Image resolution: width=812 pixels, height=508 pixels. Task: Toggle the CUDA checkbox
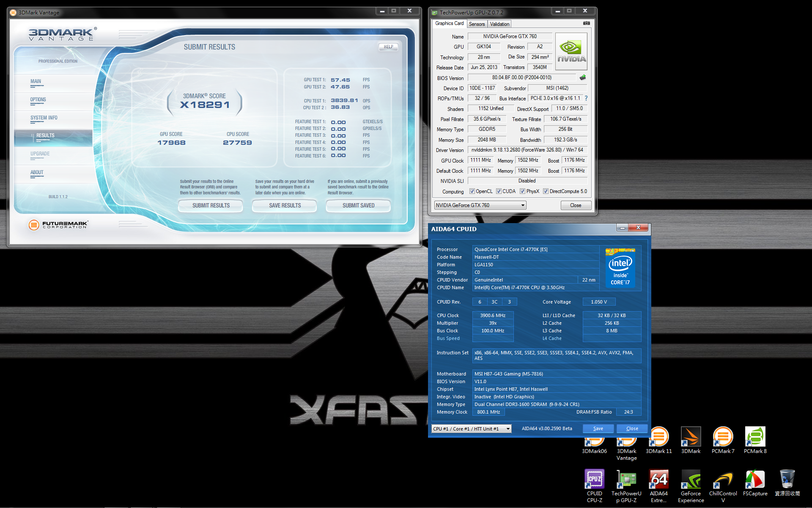pyautogui.click(x=499, y=191)
